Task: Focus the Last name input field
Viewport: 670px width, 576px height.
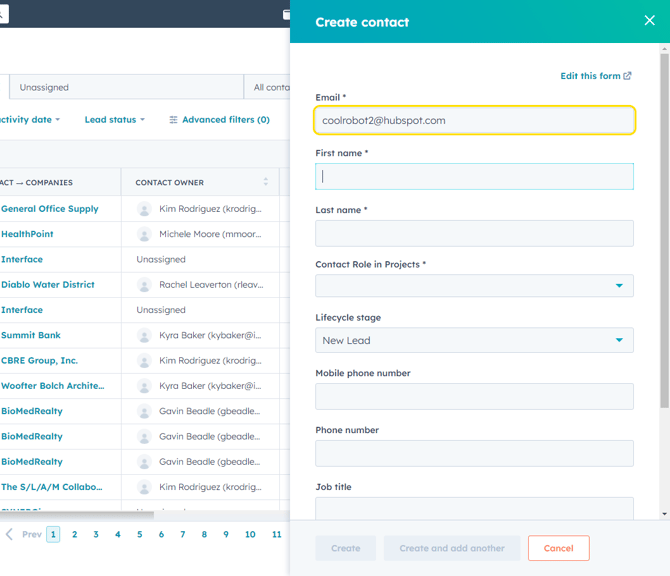Action: pos(474,233)
